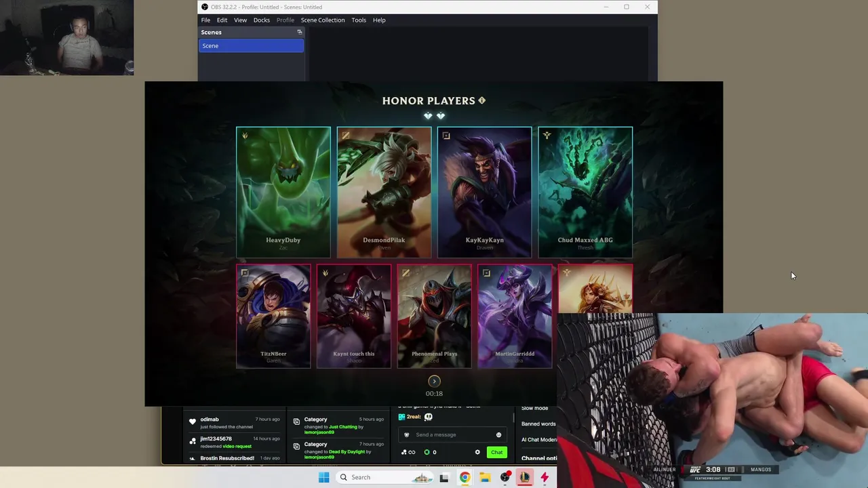Open the red lightning bolt taskbar app
The image size is (868, 488).
pos(545,477)
